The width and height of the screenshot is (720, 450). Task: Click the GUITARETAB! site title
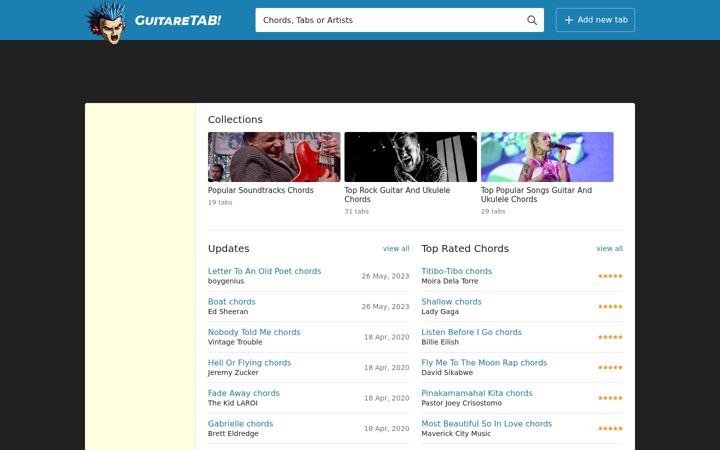click(178, 20)
